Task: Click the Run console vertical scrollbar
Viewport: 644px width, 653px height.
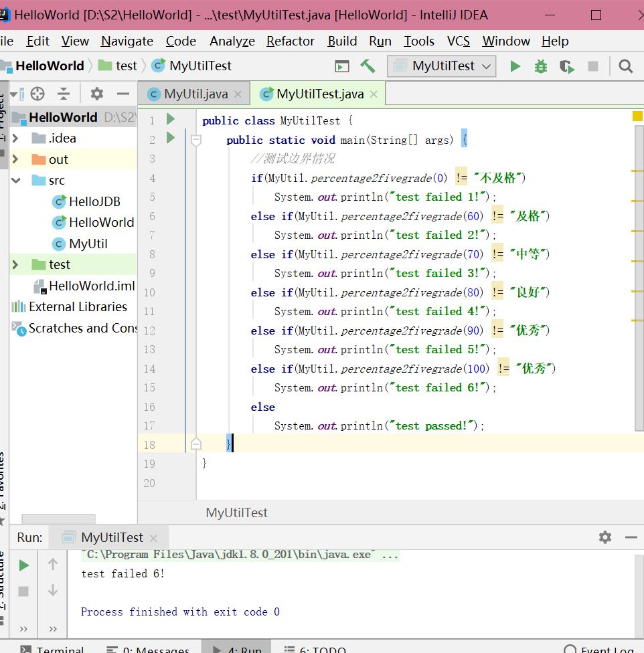Action: click(x=639, y=595)
